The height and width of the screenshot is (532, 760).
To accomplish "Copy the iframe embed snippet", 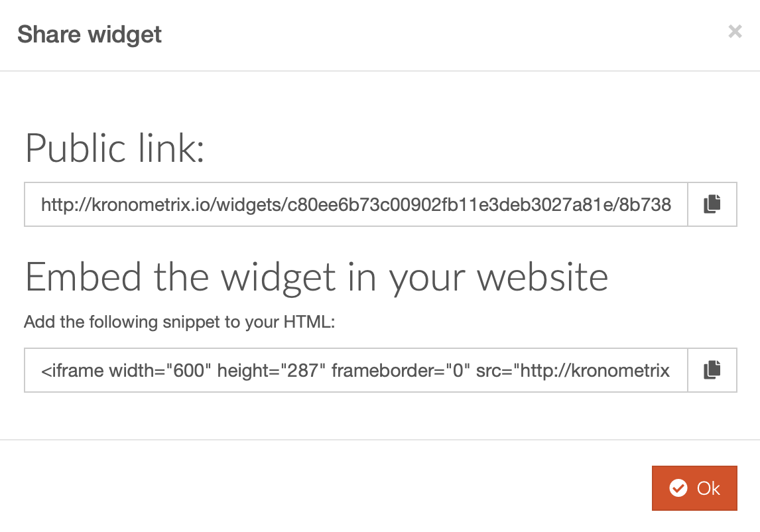I will [712, 370].
